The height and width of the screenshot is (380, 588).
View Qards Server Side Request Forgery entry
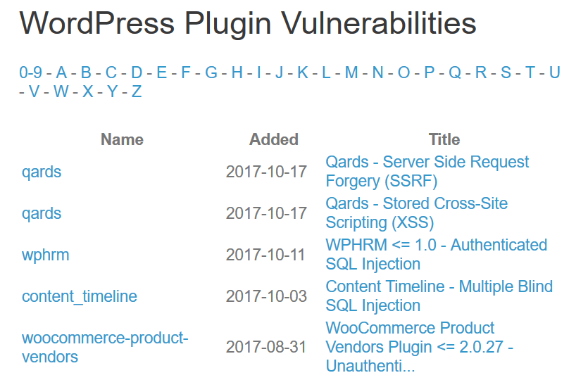[x=427, y=172]
